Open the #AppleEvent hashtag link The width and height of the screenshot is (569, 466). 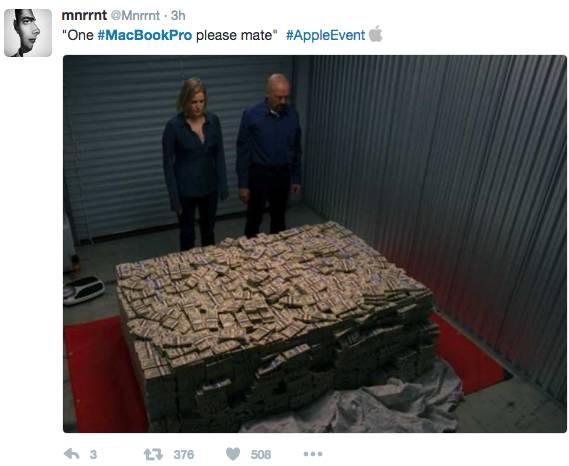pyautogui.click(x=325, y=35)
